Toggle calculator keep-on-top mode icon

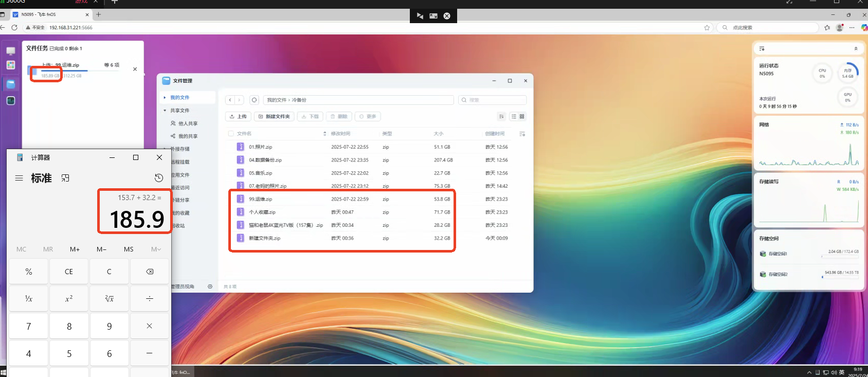pos(65,178)
